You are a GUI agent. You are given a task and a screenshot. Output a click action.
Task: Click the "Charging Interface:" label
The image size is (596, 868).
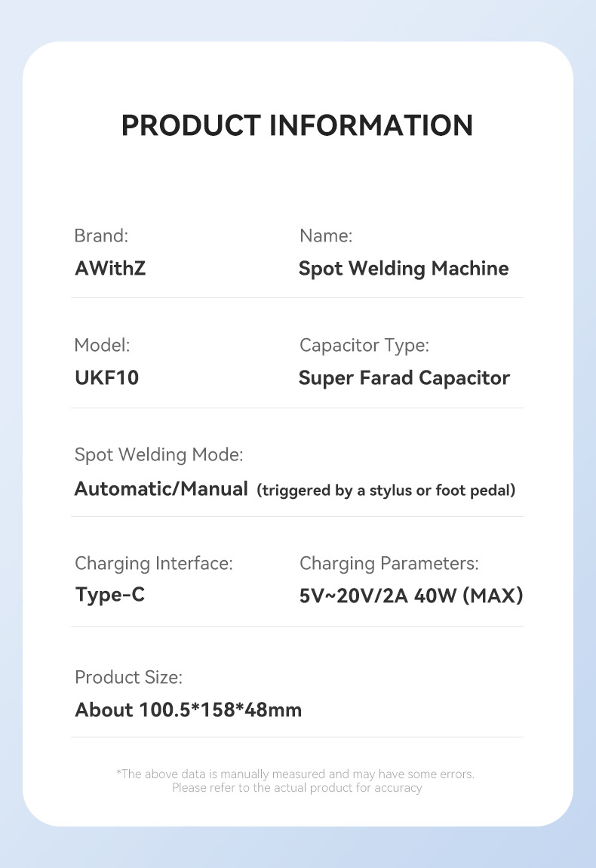coord(153,563)
